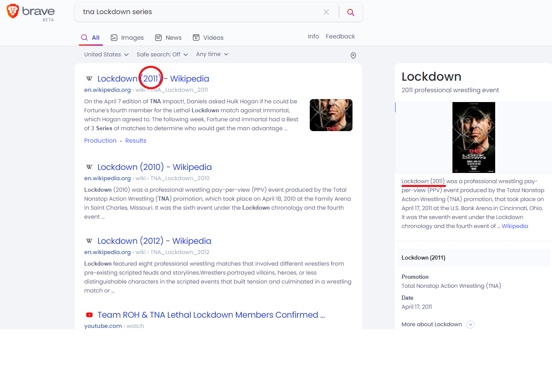Click the en.wikipedia.org URL for TNA_Lockdown_2012
552x392 pixels.
[147, 252]
